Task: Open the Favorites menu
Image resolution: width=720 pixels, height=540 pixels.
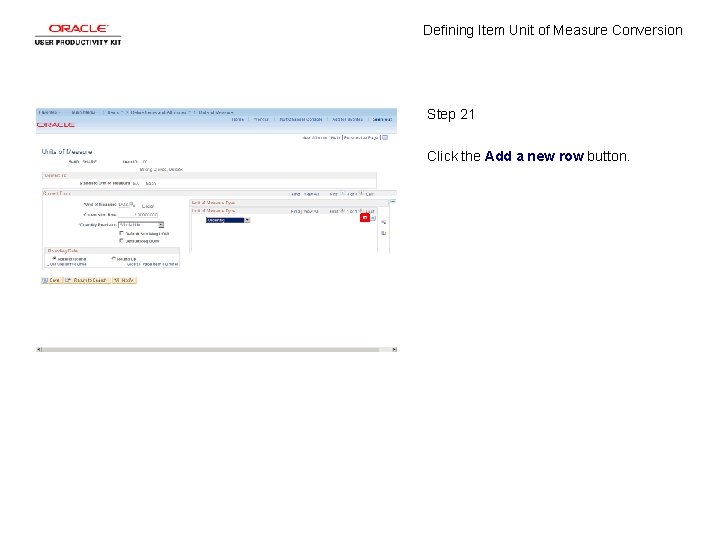Action: click(49, 112)
